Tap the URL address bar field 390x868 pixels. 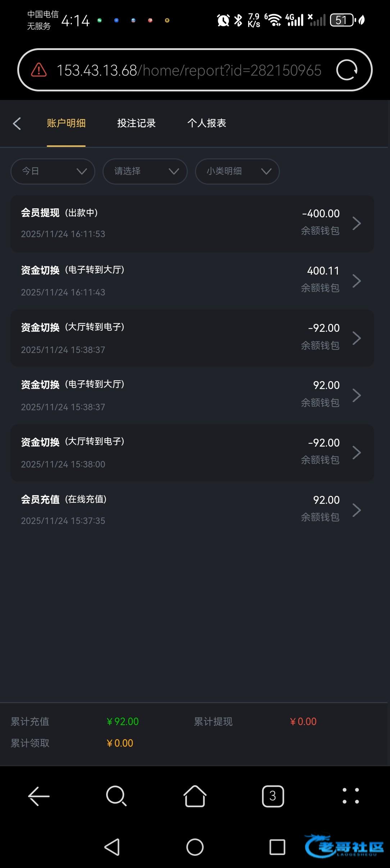pos(189,70)
